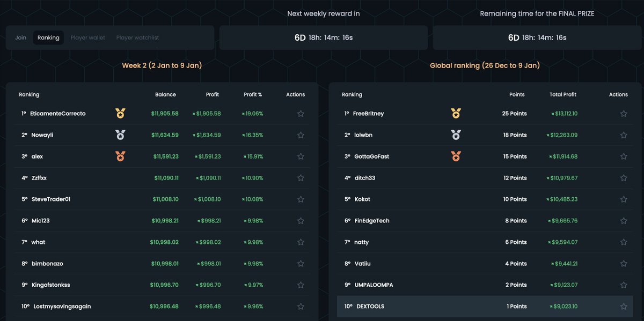Click the $9,023.10 total profit value
Image resolution: width=644 pixels, height=321 pixels.
pos(563,307)
